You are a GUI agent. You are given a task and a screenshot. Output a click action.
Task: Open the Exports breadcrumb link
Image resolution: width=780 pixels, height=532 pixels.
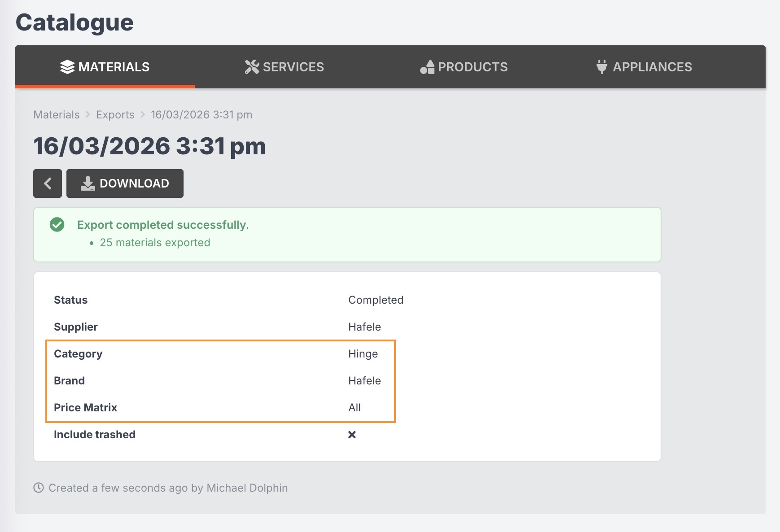click(x=115, y=115)
